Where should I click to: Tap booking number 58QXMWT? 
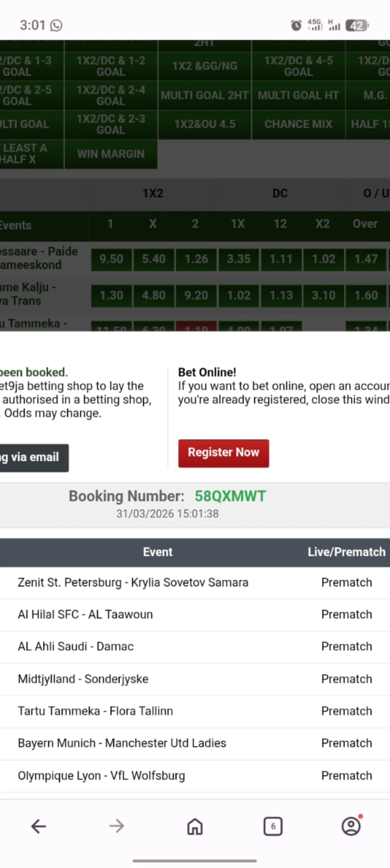pyautogui.click(x=230, y=496)
